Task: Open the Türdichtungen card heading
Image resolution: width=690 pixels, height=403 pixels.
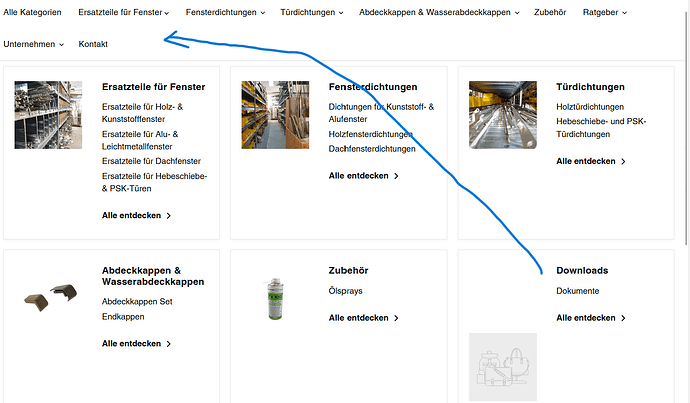Action: (590, 87)
